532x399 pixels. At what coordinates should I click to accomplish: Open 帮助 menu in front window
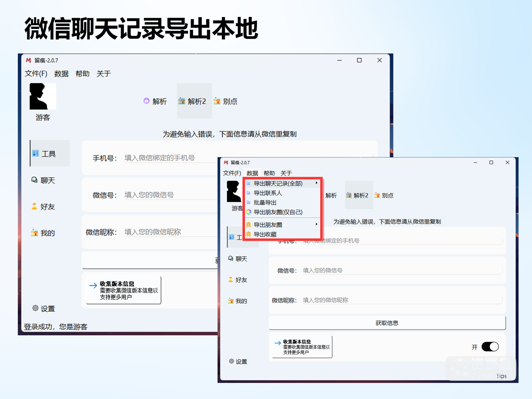[269, 173]
